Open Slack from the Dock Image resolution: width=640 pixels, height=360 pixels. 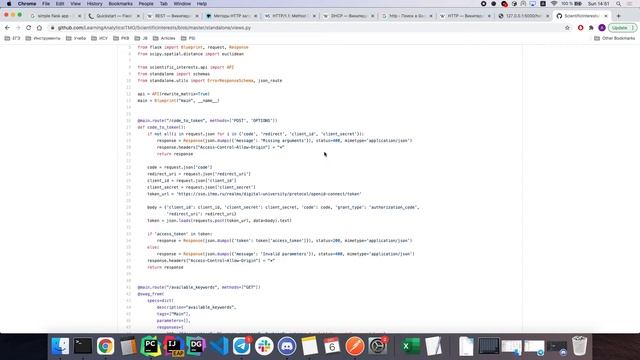pyautogui.click(x=264, y=346)
